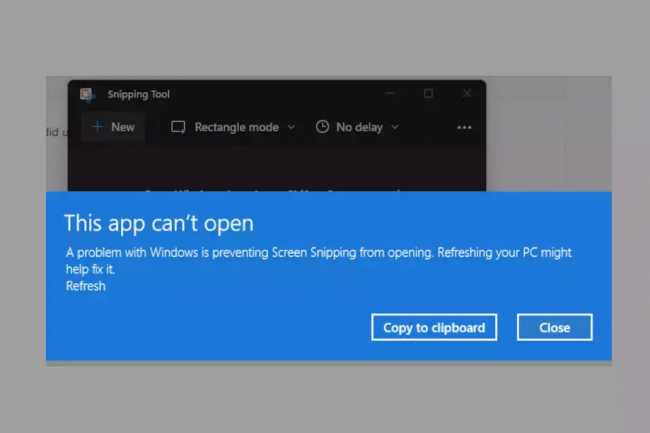Expand the No delay dropdown chevron

click(x=395, y=127)
